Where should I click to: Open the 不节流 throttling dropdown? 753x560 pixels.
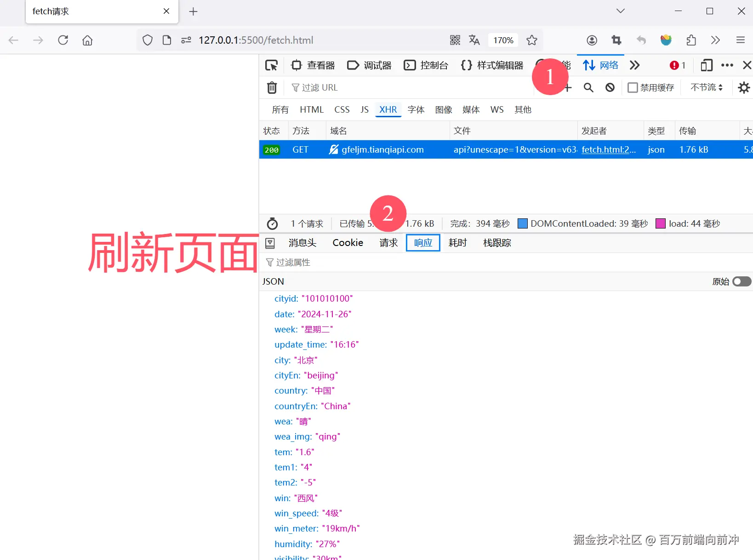(706, 87)
